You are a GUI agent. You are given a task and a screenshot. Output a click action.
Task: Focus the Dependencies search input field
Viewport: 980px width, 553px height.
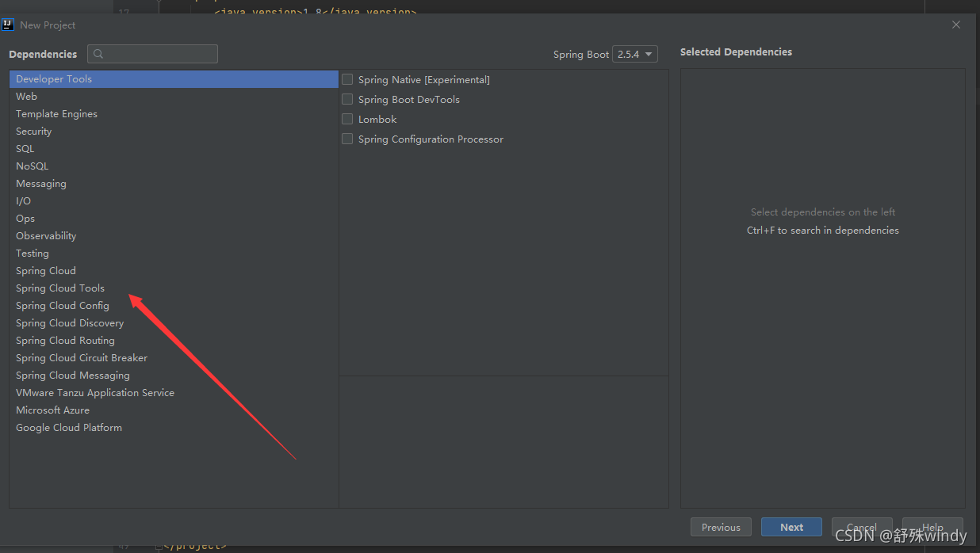(x=152, y=54)
